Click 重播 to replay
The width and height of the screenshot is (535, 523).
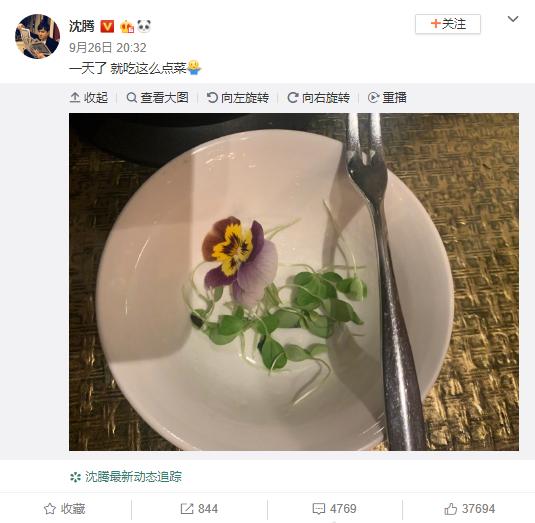point(387,98)
